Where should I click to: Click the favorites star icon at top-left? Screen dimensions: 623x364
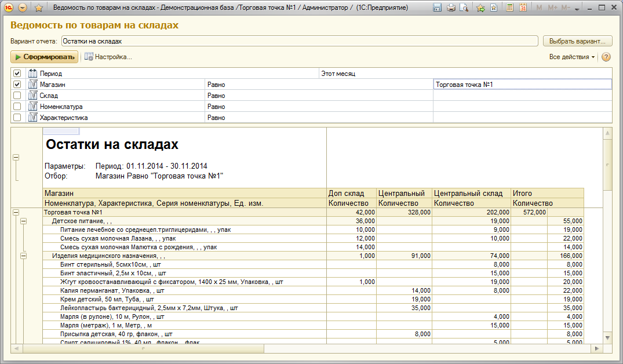39,8
